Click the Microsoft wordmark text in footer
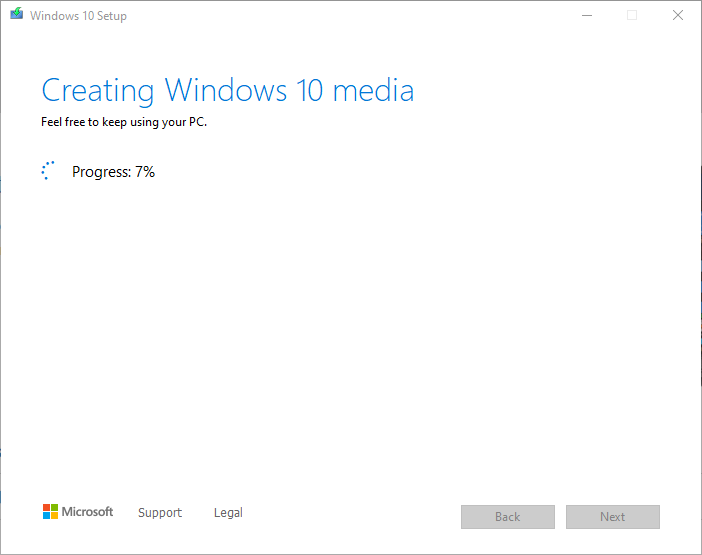702x555 pixels. (88, 512)
